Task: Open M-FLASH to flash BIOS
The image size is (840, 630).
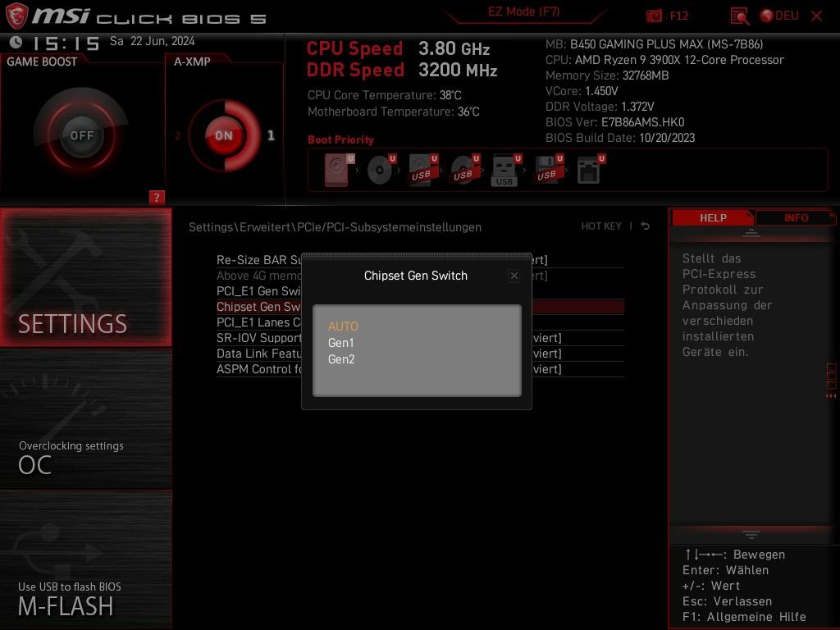Action: coord(85,559)
